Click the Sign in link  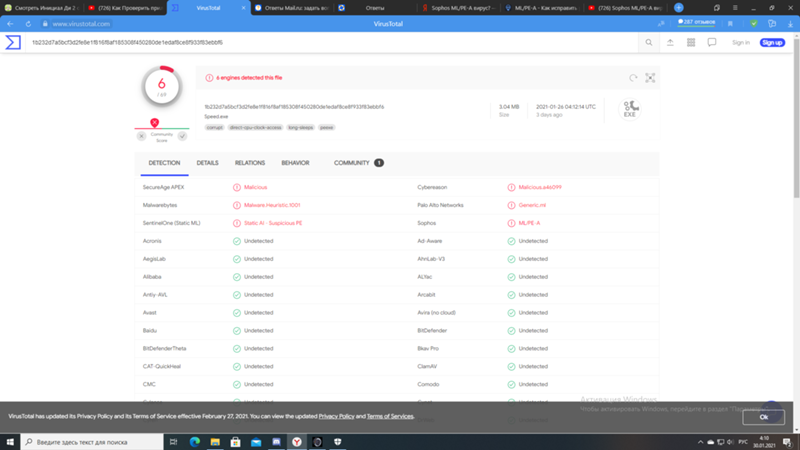(x=741, y=43)
